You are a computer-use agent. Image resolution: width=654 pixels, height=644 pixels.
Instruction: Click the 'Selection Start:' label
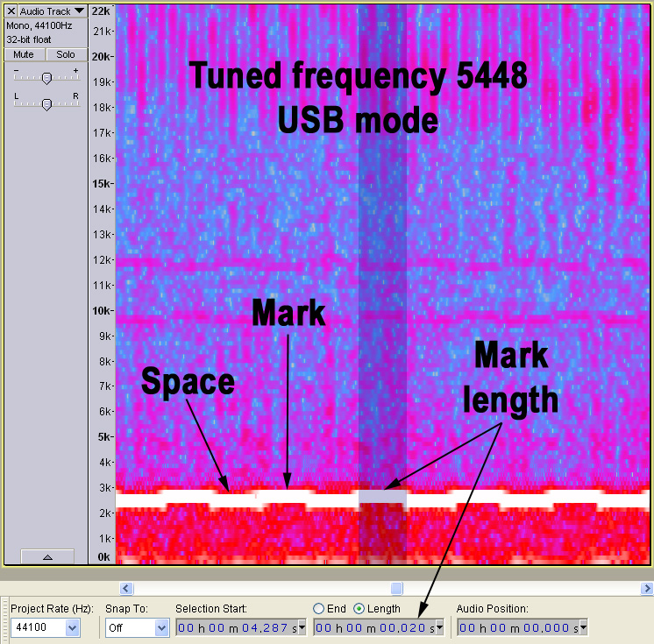pyautogui.click(x=211, y=609)
